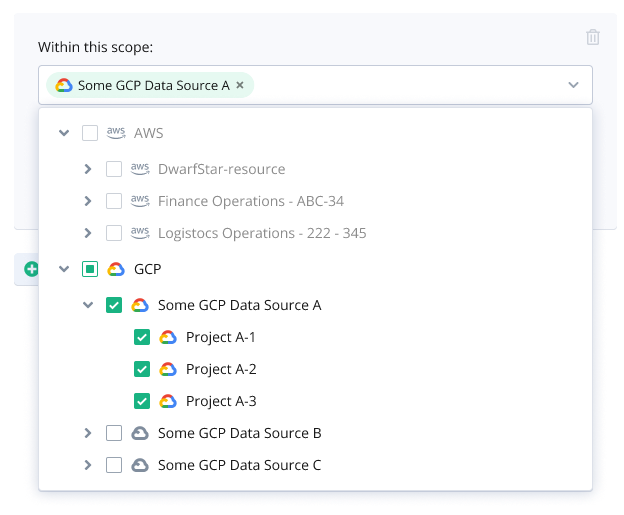Click the AWS logo beside Finance Operations
Viewport: 624px width, 515px height.
[x=140, y=201]
